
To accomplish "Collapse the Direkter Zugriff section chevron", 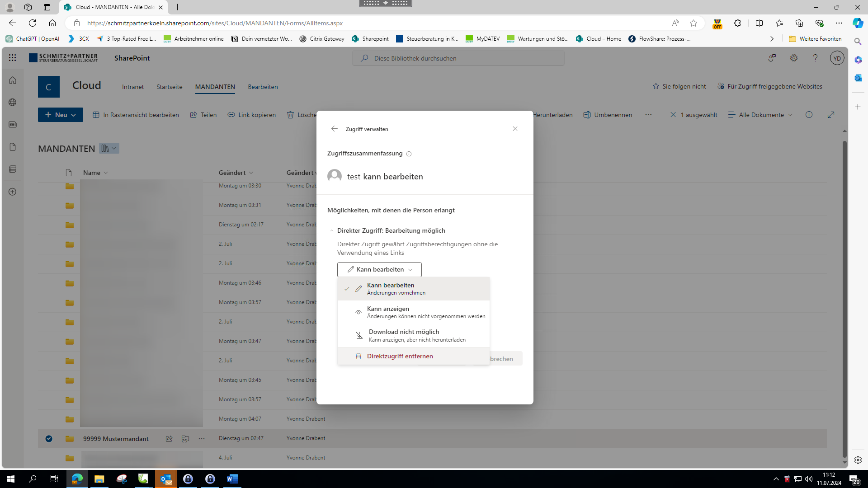I will tap(332, 230).
